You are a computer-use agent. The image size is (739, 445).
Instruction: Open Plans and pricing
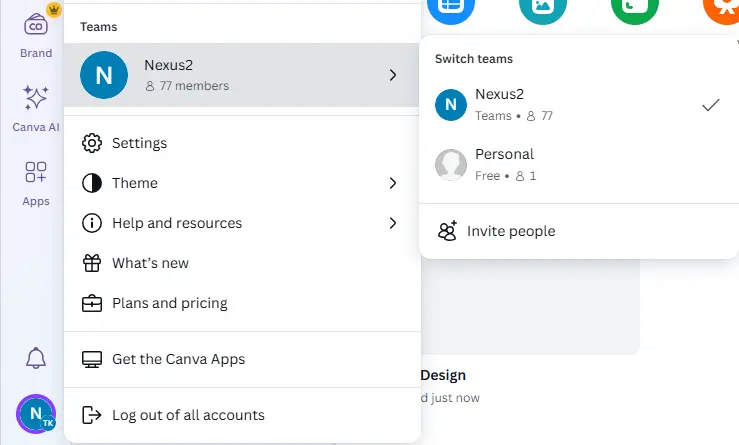pos(242,303)
